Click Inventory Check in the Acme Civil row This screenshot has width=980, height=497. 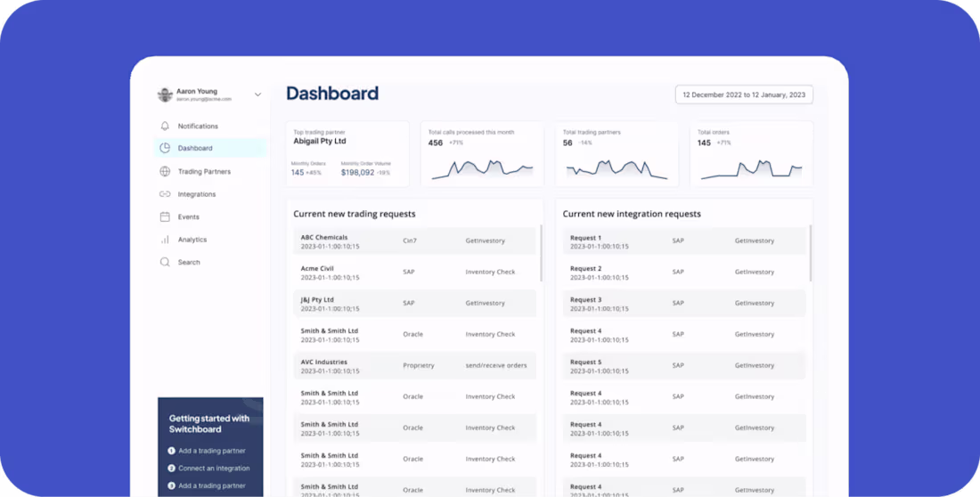coord(490,272)
